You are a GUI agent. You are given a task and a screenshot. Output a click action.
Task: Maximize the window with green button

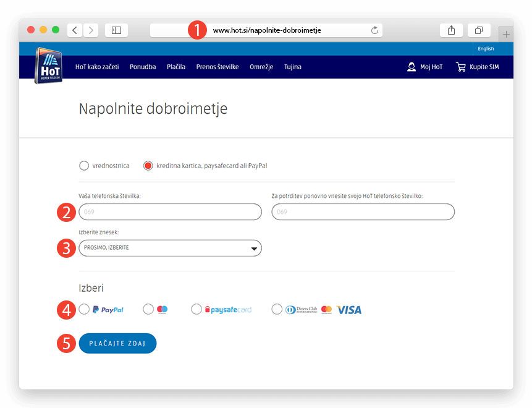pos(56,30)
